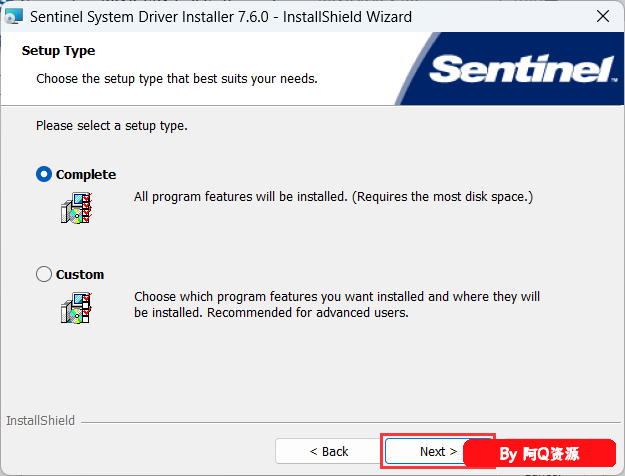Click the 'Complete' label text
Viewport: 625px width, 476px height.
(x=86, y=175)
